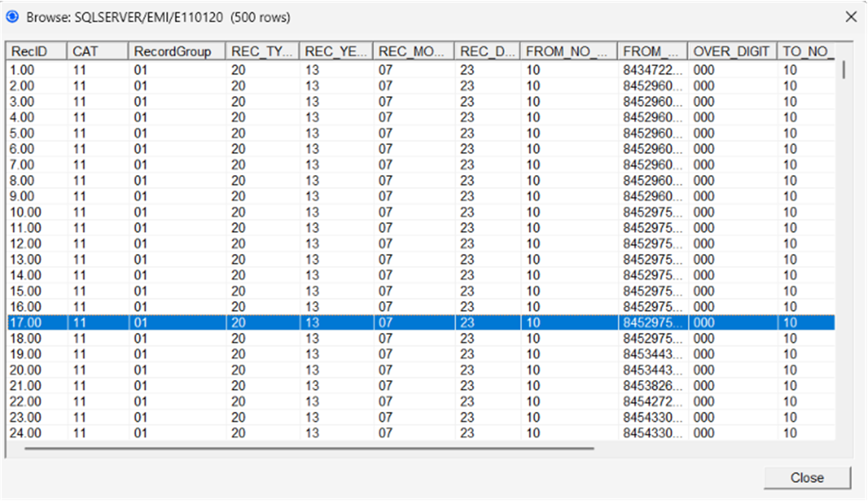Screen dimensions: 868x501
Task: Click the OVER_DIGIT column header
Action: click(x=732, y=52)
